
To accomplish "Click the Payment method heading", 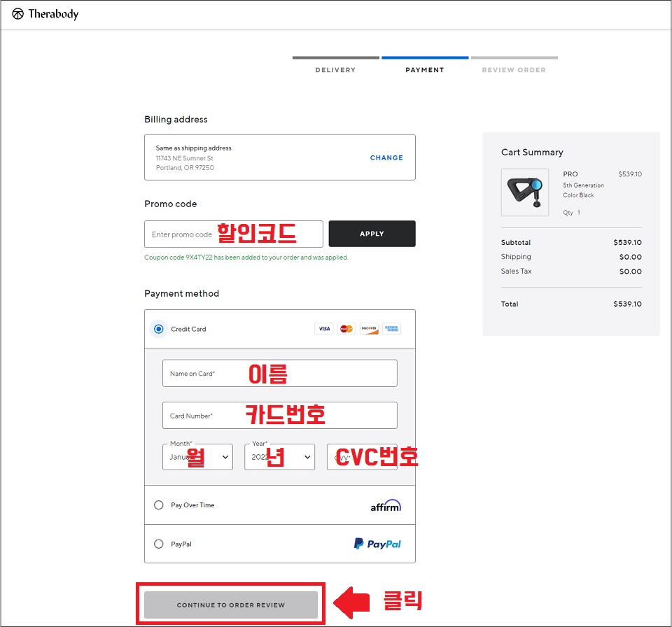I will 182,294.
